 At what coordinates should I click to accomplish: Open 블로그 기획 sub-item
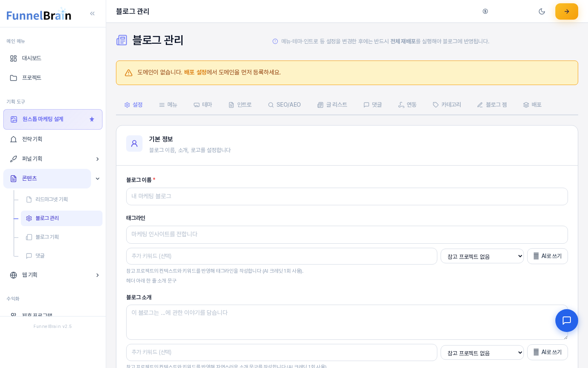tap(62, 237)
